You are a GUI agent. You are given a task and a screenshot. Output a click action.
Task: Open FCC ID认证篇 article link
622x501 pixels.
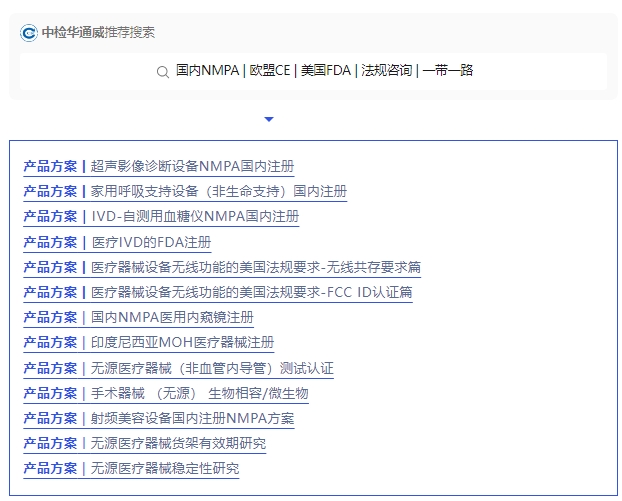(251, 292)
